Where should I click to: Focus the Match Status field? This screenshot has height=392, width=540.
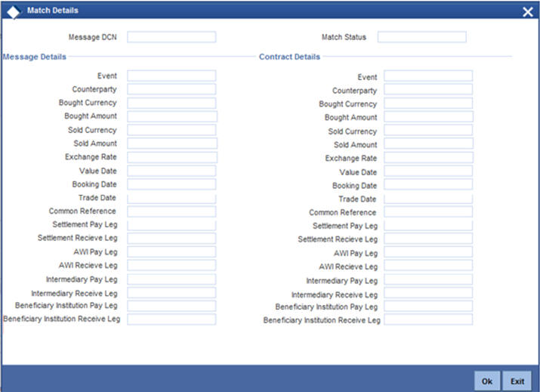(x=422, y=37)
